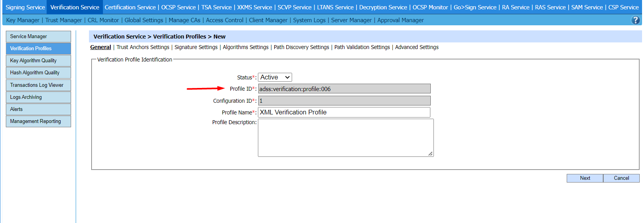Focus the Profile Description text area
Viewport: 644px width, 223px height.
tap(345, 138)
